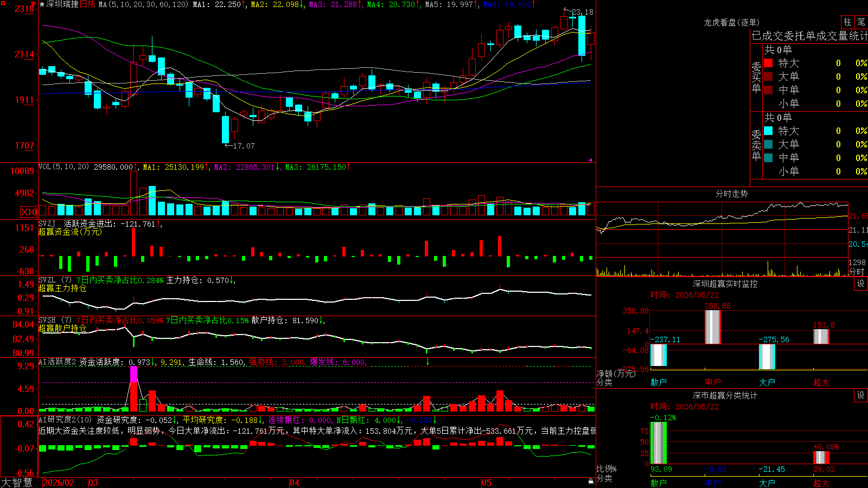Select the 03 month marker on the time axis
Image resolution: width=868 pixels, height=488 pixels.
pyautogui.click(x=93, y=483)
